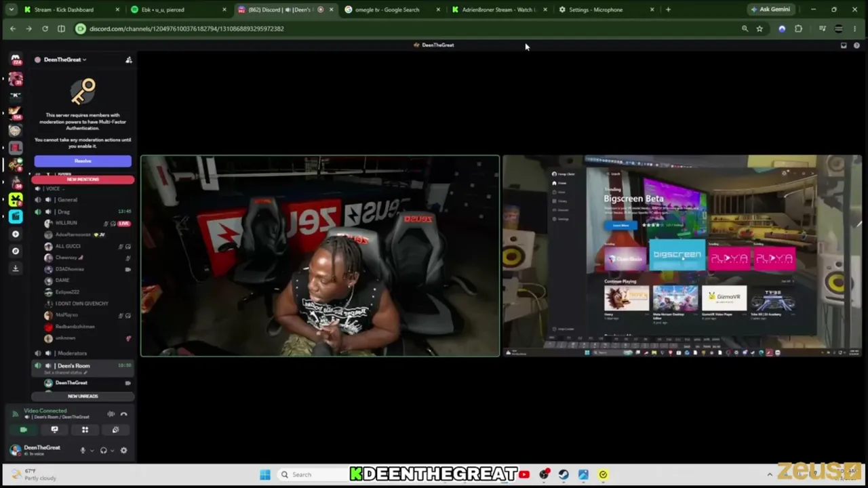The height and width of the screenshot is (488, 868).
Task: Open Discover servers compass icon
Action: coord(16,251)
